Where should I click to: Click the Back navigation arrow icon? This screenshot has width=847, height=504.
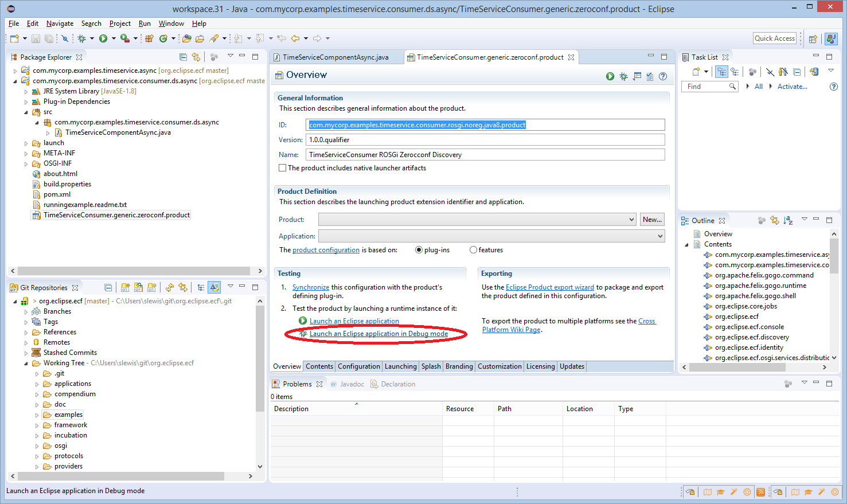tap(295, 38)
